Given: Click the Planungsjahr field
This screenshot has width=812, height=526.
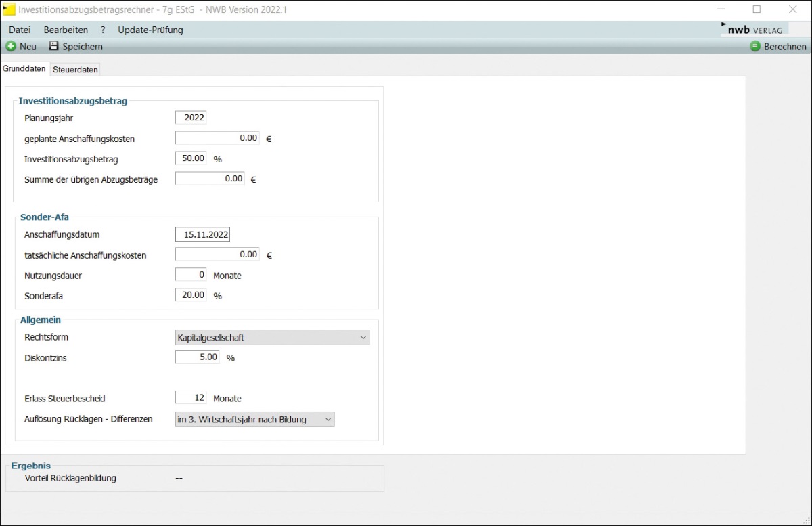Looking at the screenshot, I should click(191, 118).
